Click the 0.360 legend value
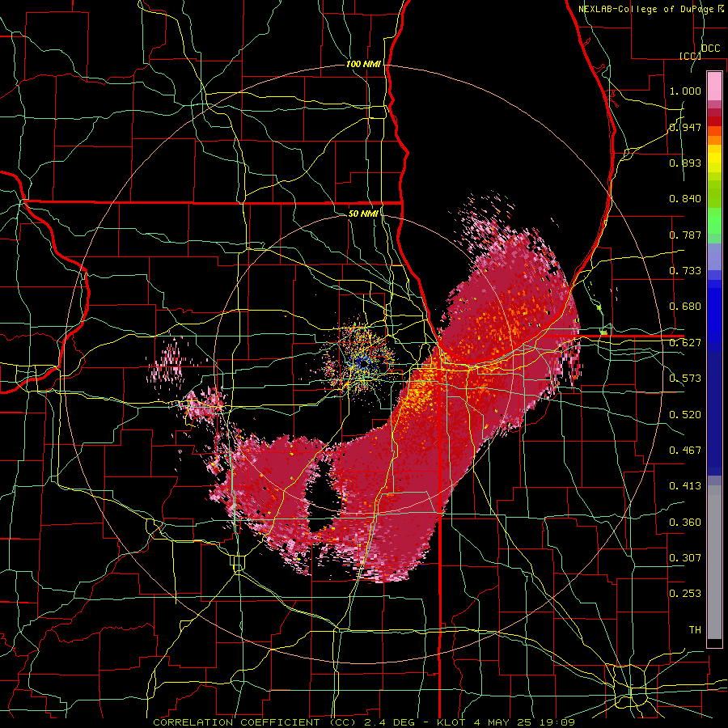This screenshot has height=728, width=728. tap(685, 523)
